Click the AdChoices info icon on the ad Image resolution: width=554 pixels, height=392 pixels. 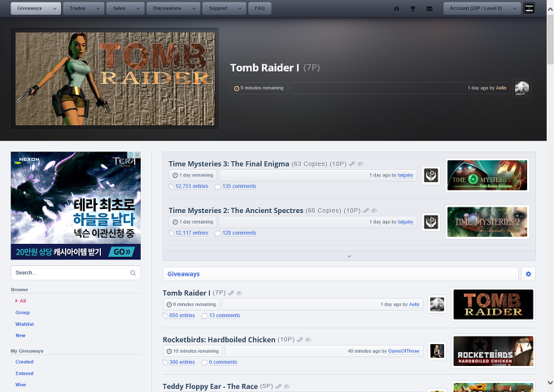(130, 155)
